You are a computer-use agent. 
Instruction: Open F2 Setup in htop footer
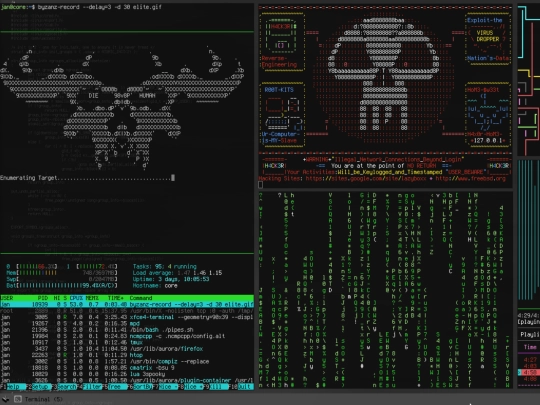[38, 387]
